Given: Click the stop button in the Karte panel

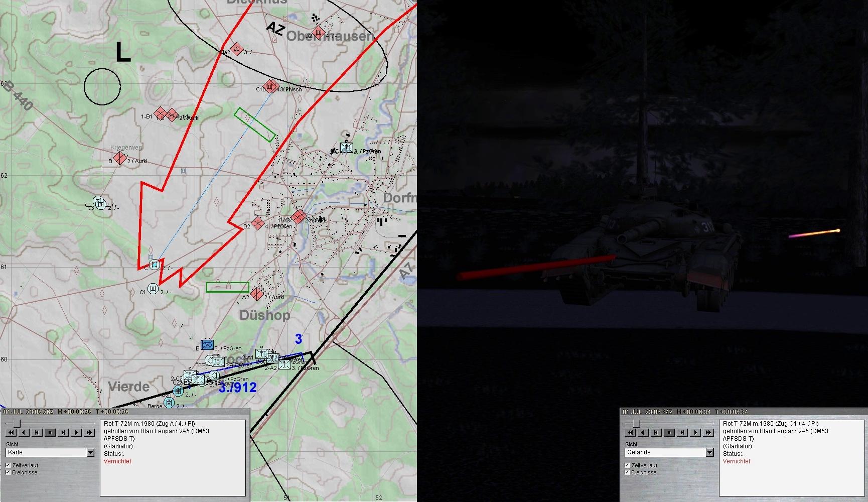Looking at the screenshot, I should [x=50, y=432].
